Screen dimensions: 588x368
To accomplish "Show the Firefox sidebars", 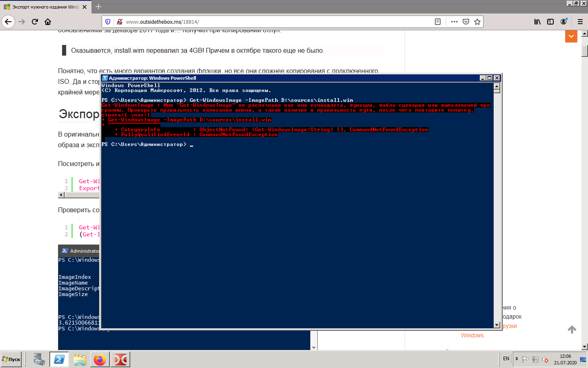I will point(550,22).
